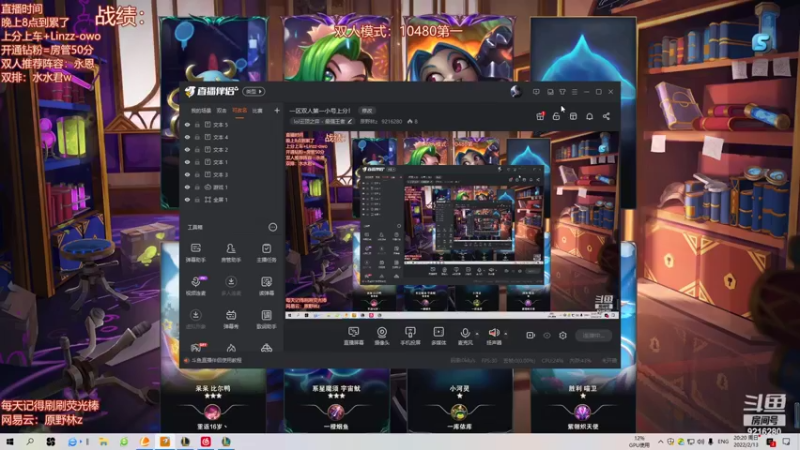The width and height of the screenshot is (800, 450).
Task: Toggle the preview eye icon in bottom bar
Action: pos(546,335)
